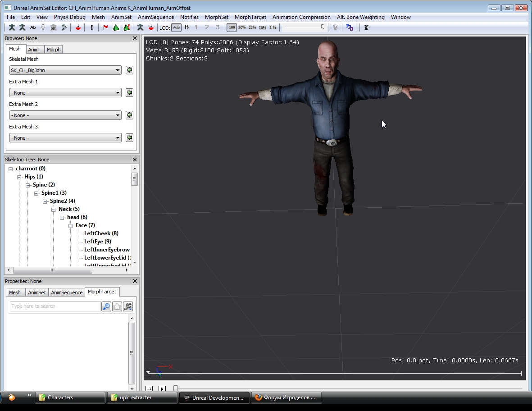
Task: Open the Animation Compression menu
Action: coord(301,17)
